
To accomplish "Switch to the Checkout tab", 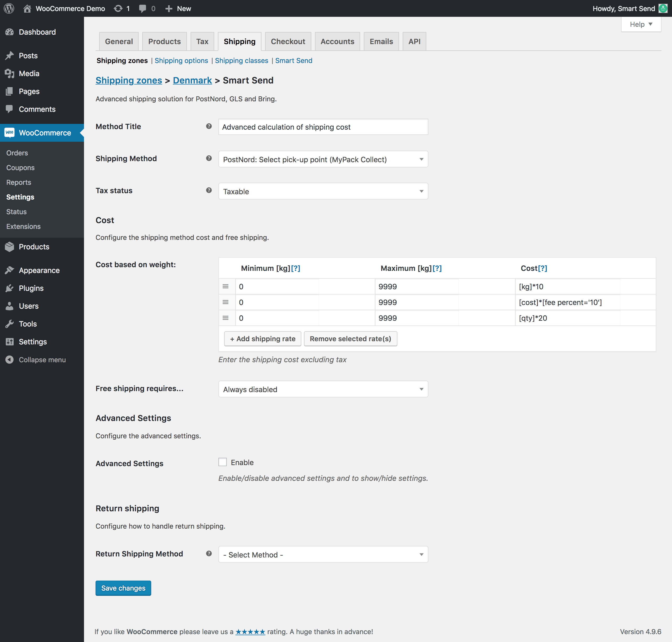I will click(x=287, y=41).
